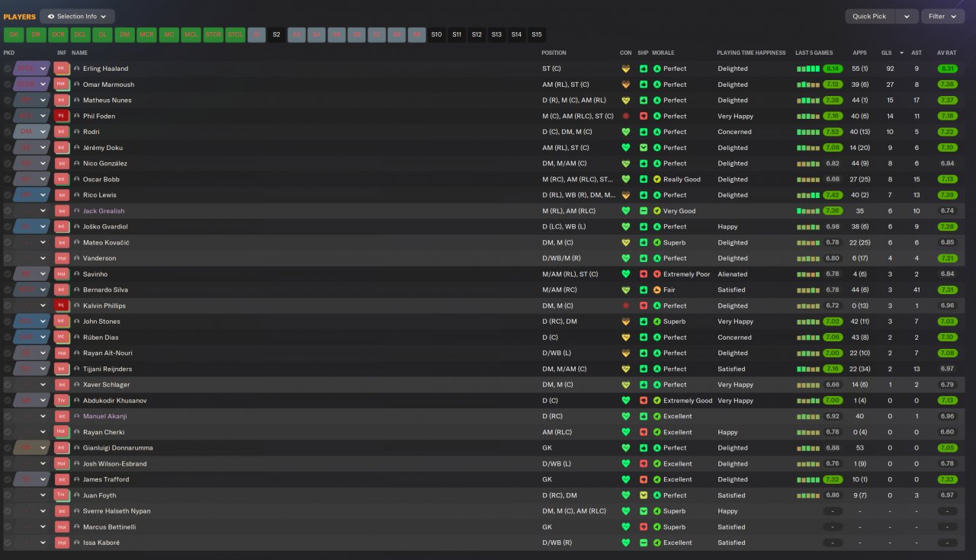Click Savinho's red match sharpness icon

pos(643,274)
